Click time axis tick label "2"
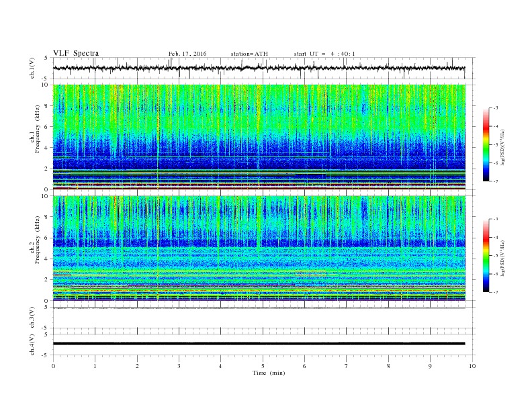Screen dimensions: 532x411 tap(137, 366)
